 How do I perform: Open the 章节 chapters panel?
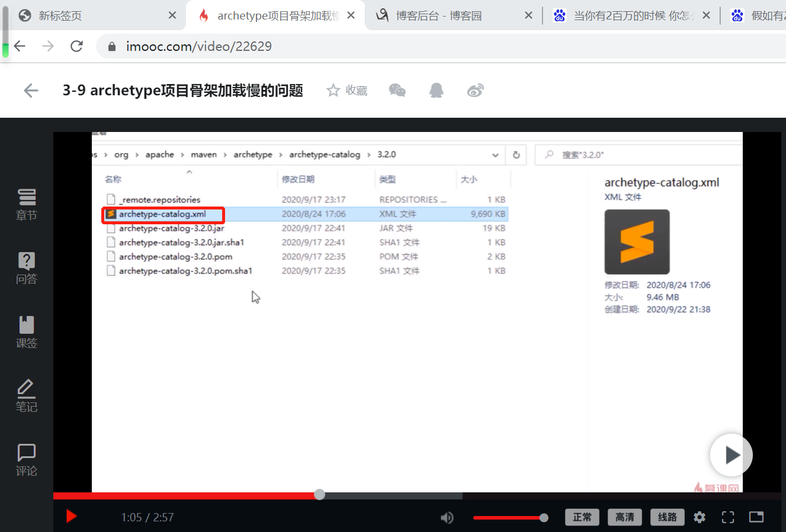(27, 205)
